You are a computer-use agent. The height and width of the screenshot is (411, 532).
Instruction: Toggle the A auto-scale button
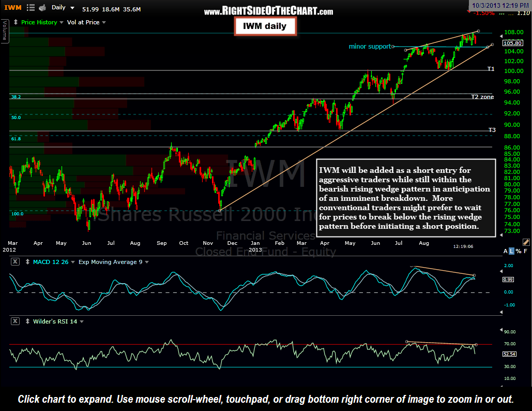coord(506,251)
